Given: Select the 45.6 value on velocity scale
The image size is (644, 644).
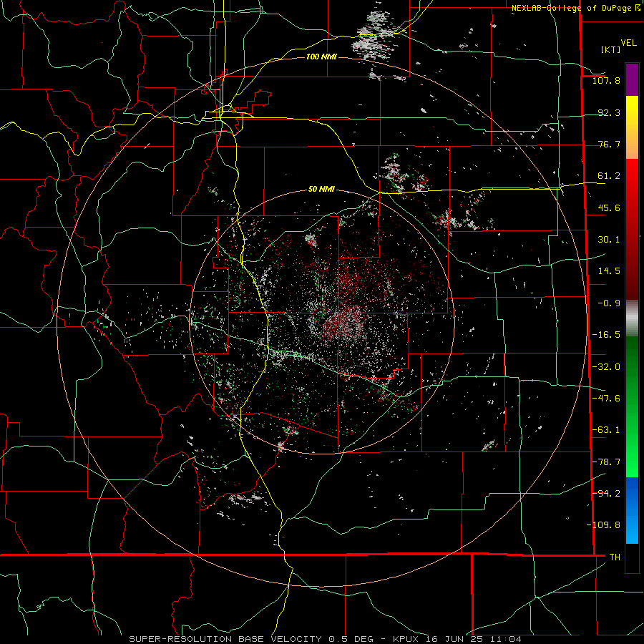Looking at the screenshot, I should (x=609, y=208).
